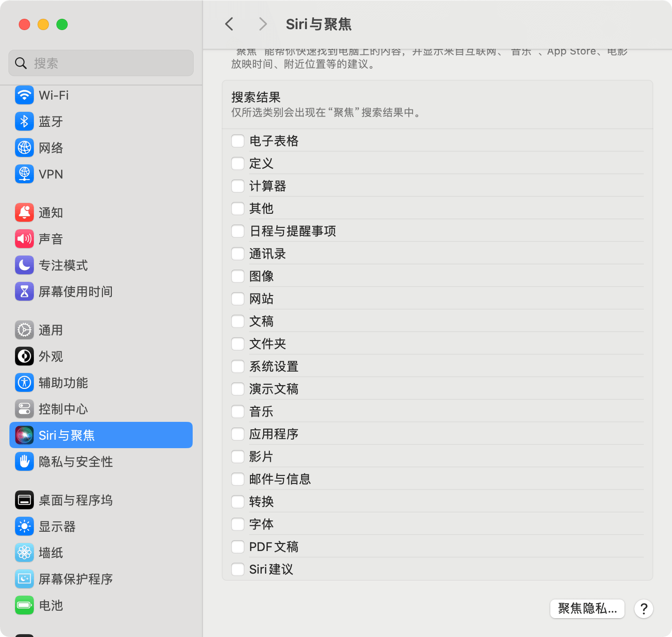Select the 电池 battery icon
The image size is (672, 637).
click(24, 606)
